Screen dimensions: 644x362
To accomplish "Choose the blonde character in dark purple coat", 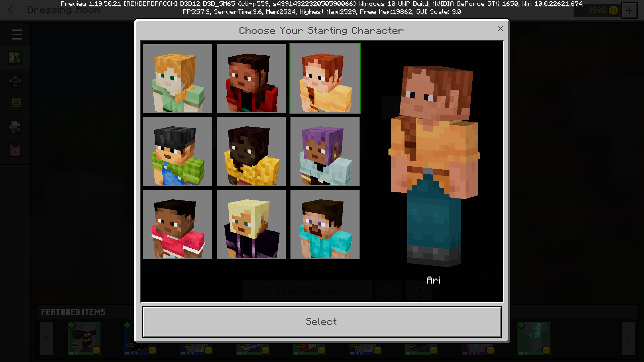I will pos(251,225).
